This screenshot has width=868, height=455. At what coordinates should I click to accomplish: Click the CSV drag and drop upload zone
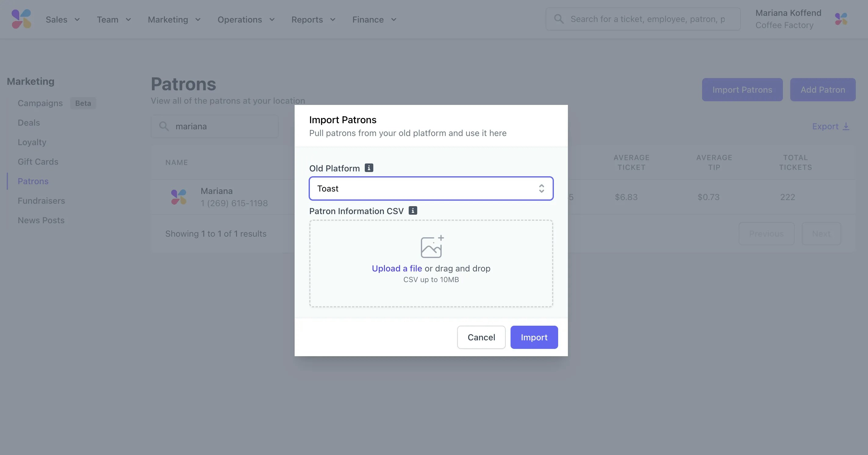pos(431,263)
